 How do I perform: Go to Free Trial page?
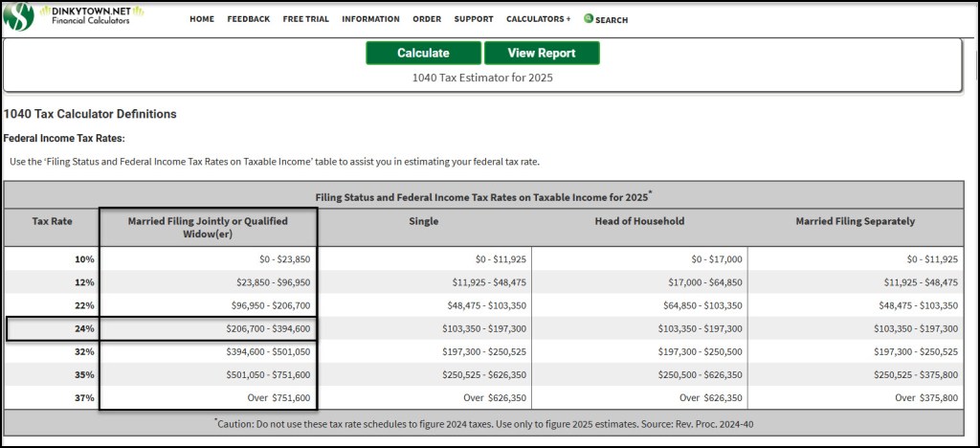tap(305, 19)
